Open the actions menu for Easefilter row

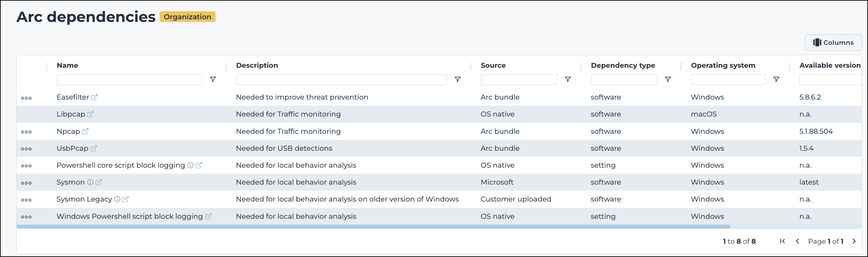coord(26,98)
